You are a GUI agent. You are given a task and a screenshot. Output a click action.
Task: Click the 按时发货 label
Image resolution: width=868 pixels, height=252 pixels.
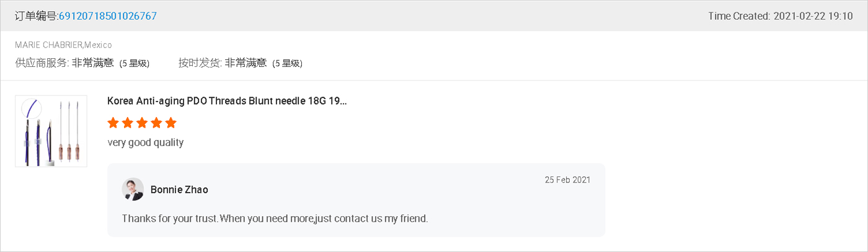200,63
